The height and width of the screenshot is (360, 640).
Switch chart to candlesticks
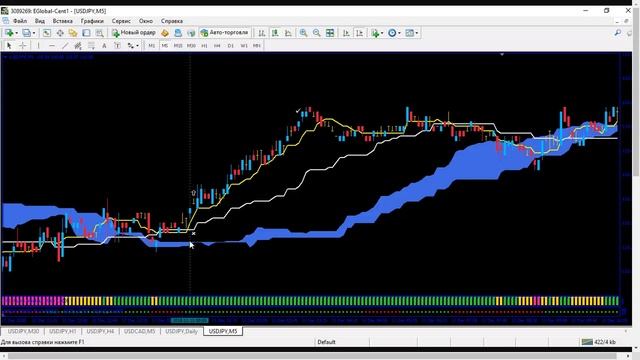point(275,33)
